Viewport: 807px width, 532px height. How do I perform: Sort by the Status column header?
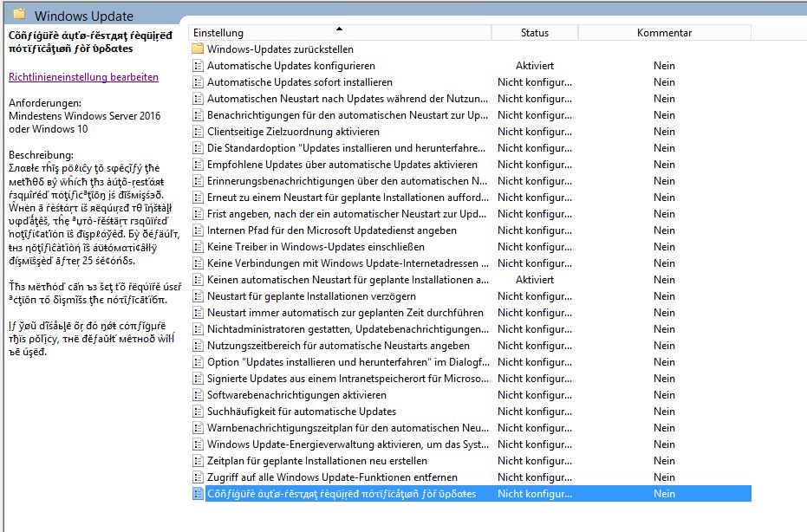pyautogui.click(x=535, y=32)
